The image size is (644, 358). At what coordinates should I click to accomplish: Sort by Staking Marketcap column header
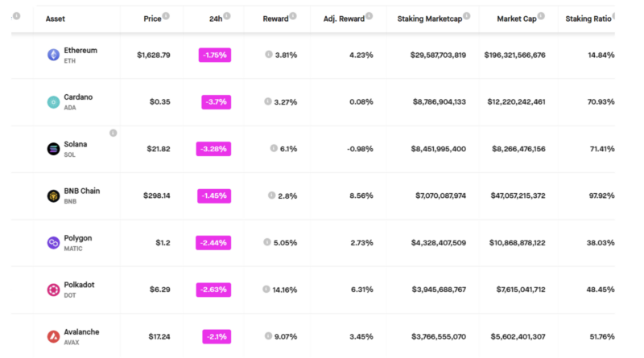pyautogui.click(x=429, y=19)
